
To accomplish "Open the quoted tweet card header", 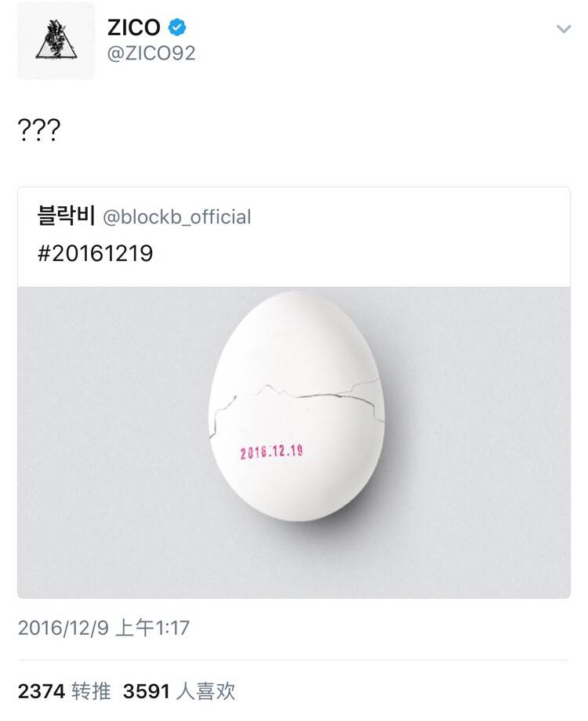I will 293,235.
